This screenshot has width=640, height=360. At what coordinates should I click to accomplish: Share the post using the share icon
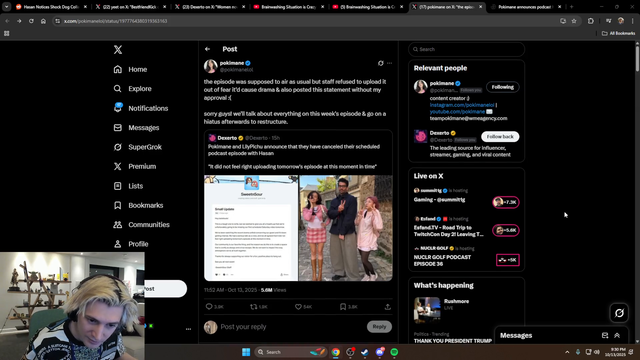coord(387,307)
